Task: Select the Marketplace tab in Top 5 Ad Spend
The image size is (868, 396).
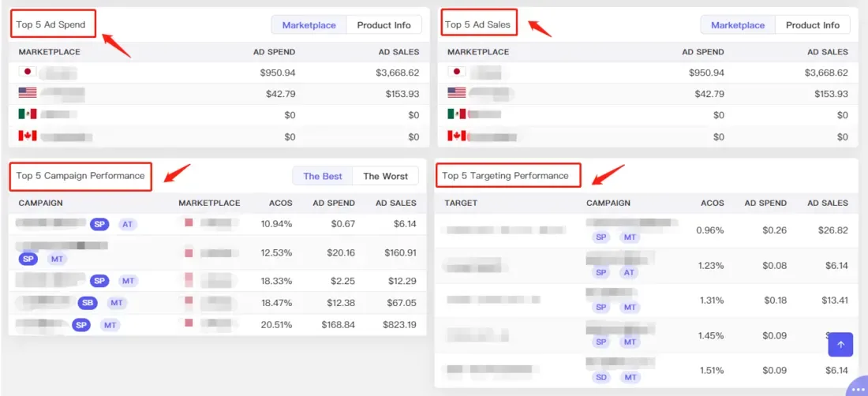Action: [309, 25]
